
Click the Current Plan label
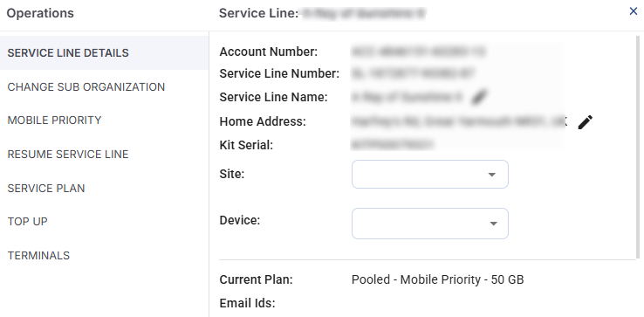(256, 279)
